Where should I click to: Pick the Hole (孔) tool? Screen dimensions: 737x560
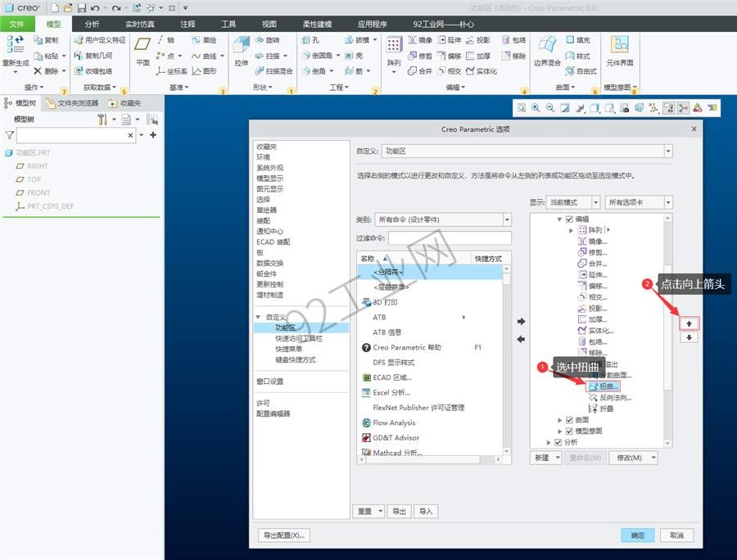tap(310, 40)
